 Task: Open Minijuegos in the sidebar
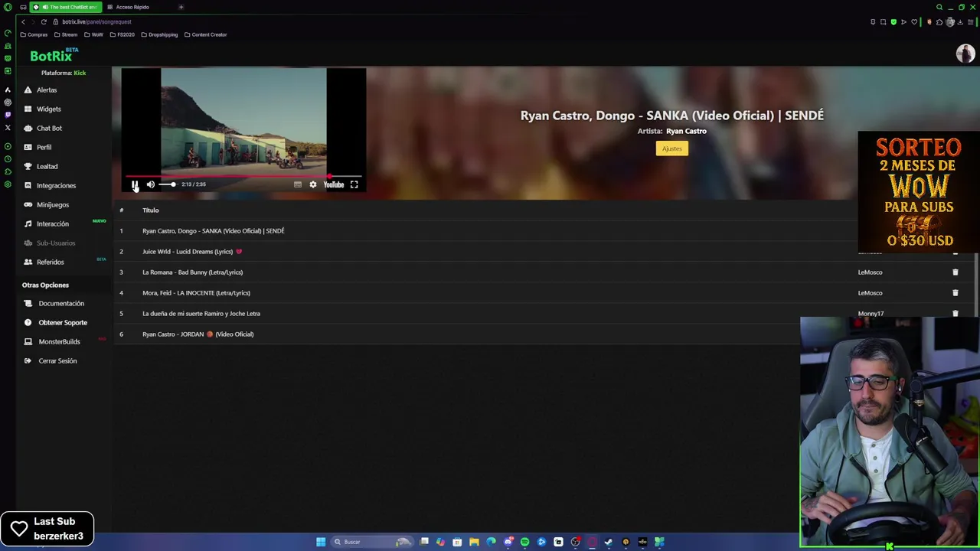pos(53,204)
